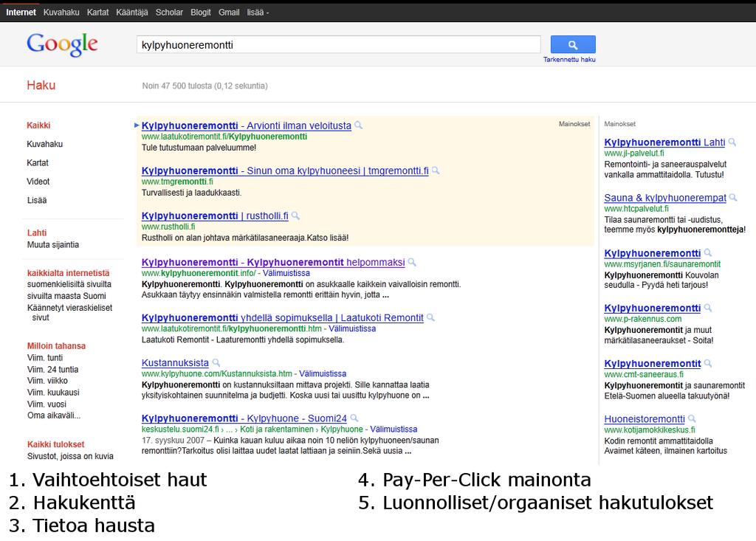Open ad Kylpyhuoneremontti | rustholli.fi
This screenshot has width=756, height=541.
tap(215, 216)
